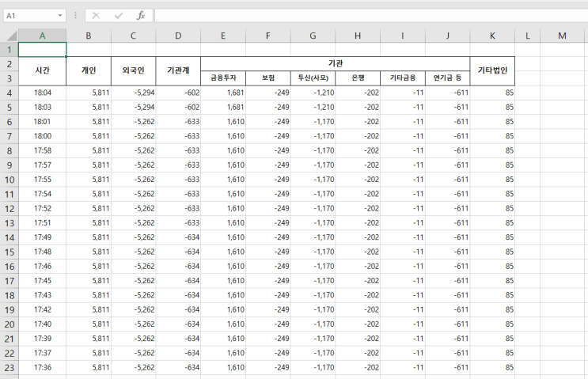Click -5,262 in the 17:51 row

(x=133, y=222)
